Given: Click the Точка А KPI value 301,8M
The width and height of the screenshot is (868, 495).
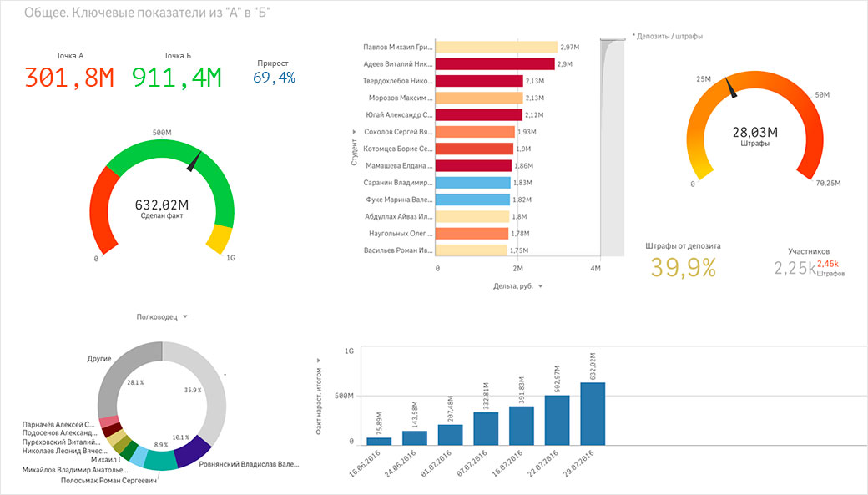Looking at the screenshot, I should point(69,78).
